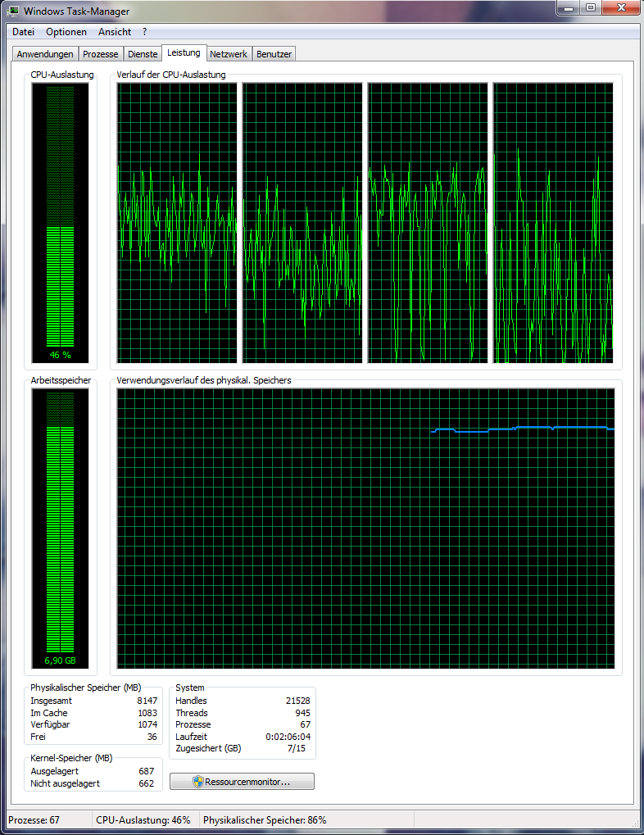Click the CPU-Auslastung meter showing 46 %
The height and width of the screenshot is (835, 644).
60,223
